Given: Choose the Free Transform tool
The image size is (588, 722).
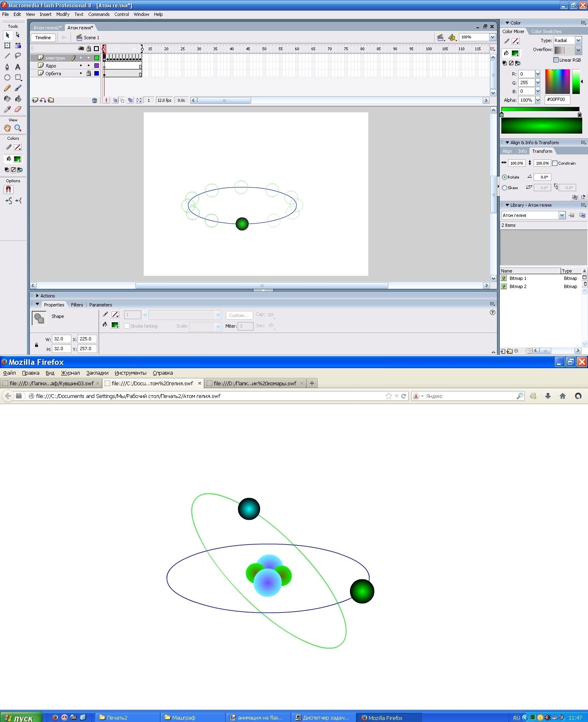Looking at the screenshot, I should [7, 45].
